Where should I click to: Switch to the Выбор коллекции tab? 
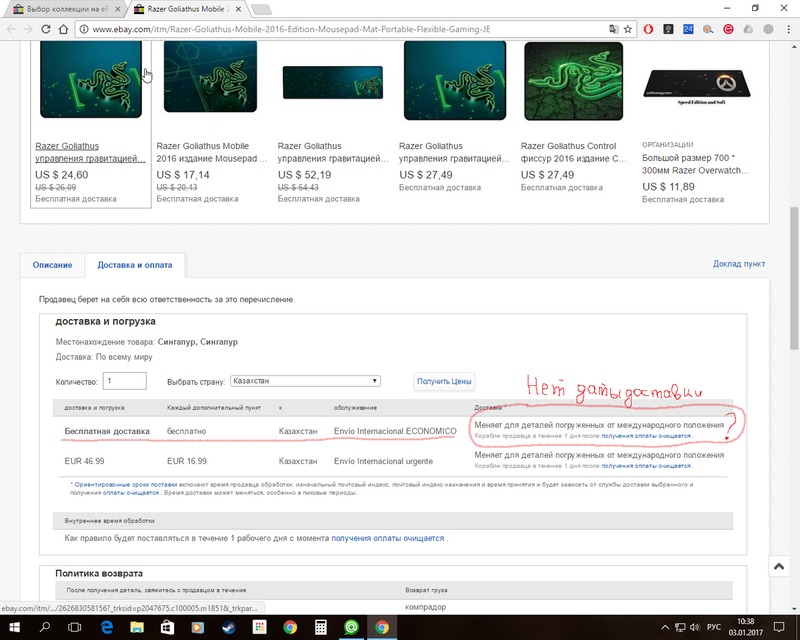click(66, 9)
